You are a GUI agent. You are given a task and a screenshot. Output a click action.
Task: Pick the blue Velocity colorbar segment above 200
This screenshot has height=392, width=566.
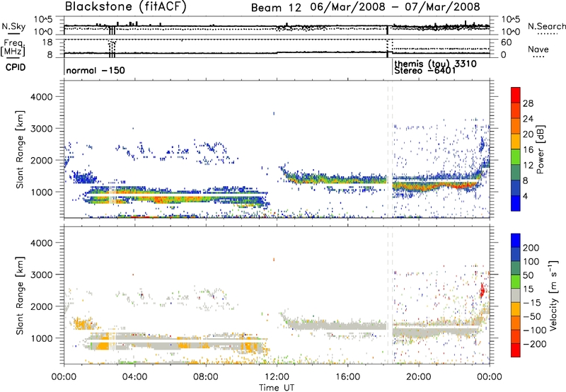516,241
